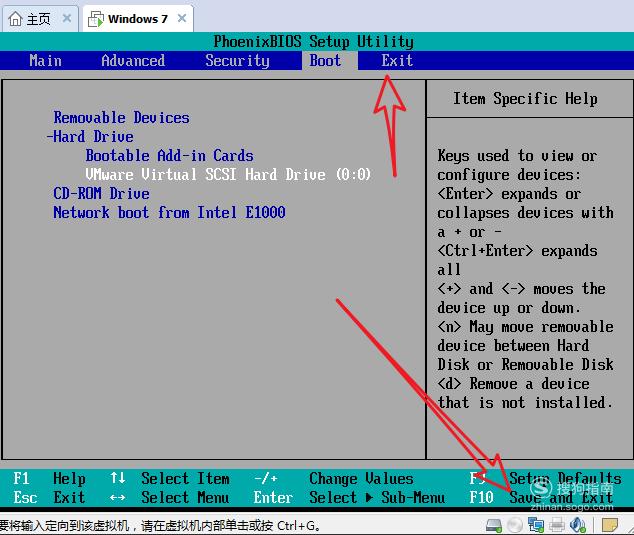Viewport: 634px width, 535px height.
Task: Close the 主页 tab
Action: tap(67, 18)
